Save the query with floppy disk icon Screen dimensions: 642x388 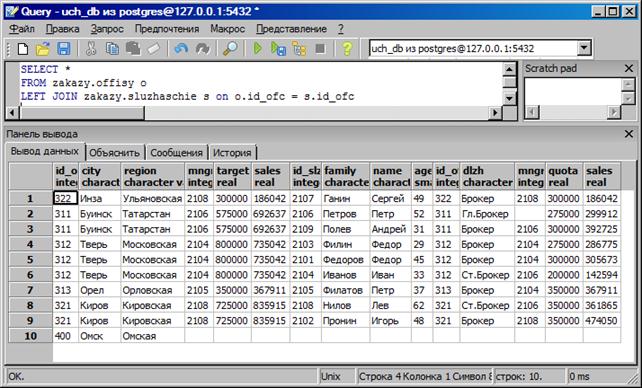pyautogui.click(x=63, y=49)
